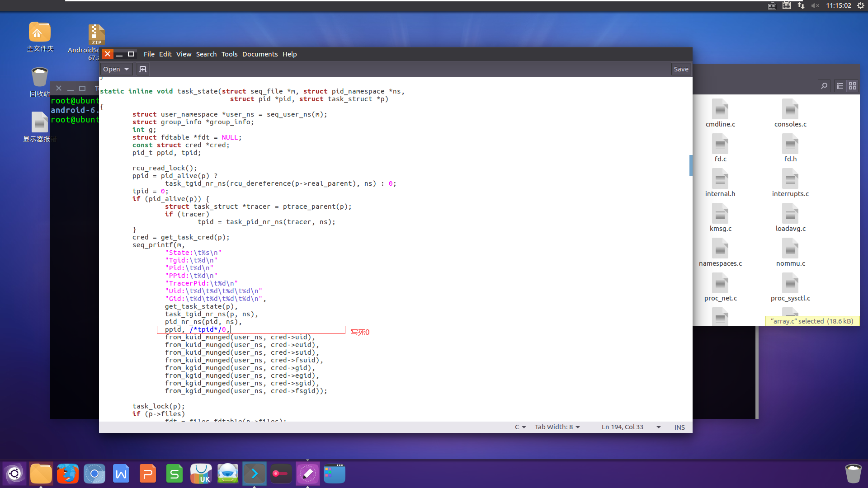
Task: Click the "TracerPid:\t%d\n" string line
Action: [201, 283]
